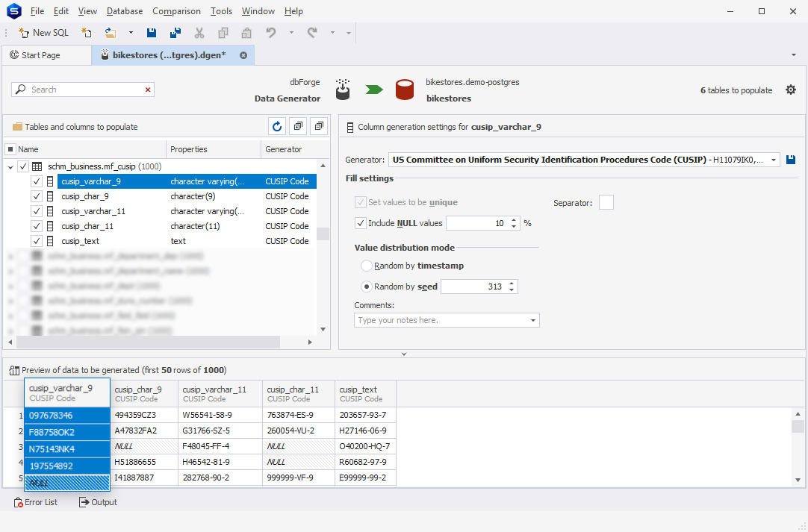Click save generator settings disk icon
The width and height of the screenshot is (808, 532).
pyautogui.click(x=791, y=160)
